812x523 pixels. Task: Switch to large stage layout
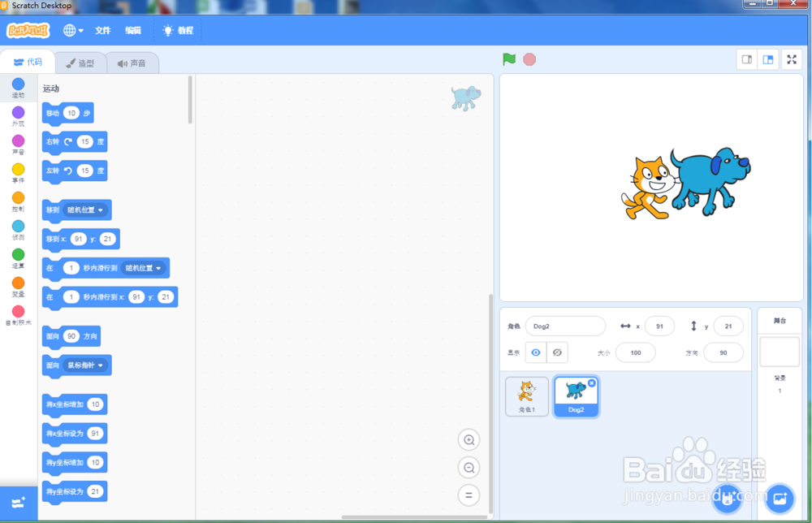pyautogui.click(x=768, y=59)
